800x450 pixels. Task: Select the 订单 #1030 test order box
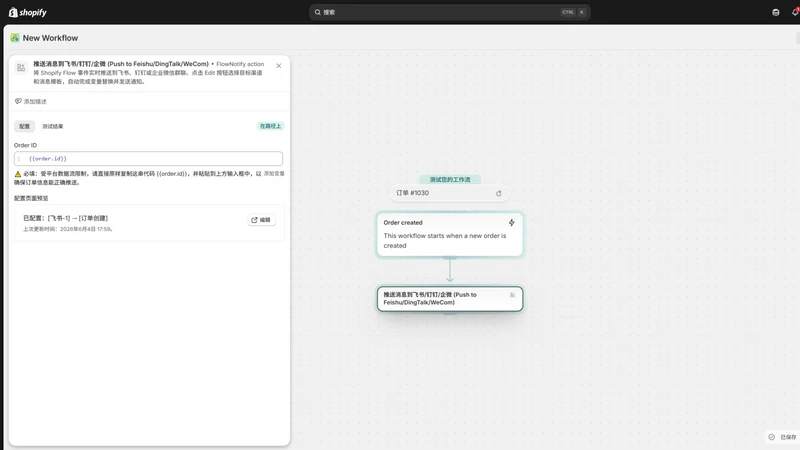point(449,193)
